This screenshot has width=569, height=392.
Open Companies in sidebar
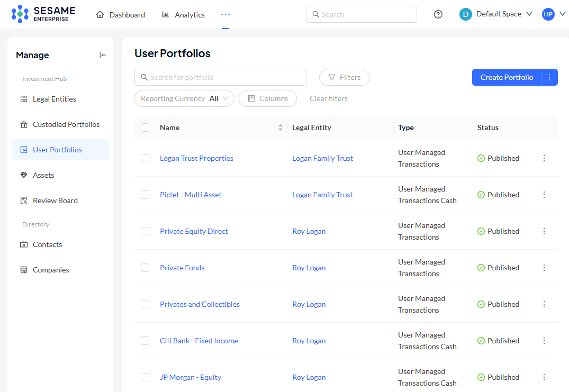click(x=60, y=270)
